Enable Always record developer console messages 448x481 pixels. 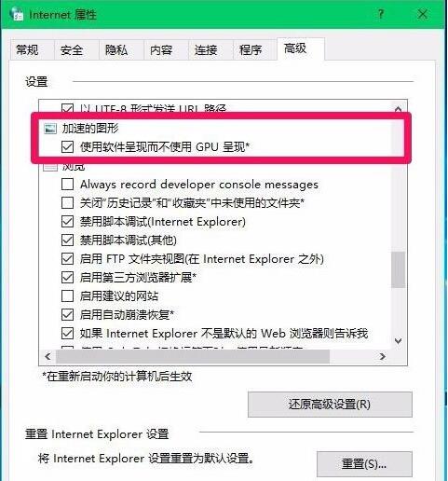click(x=67, y=185)
